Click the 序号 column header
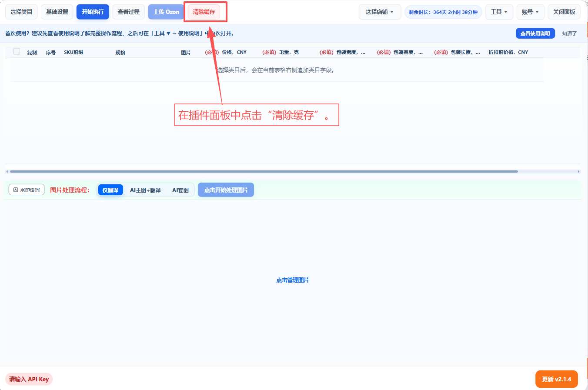Image resolution: width=588 pixels, height=390 pixels. [51, 53]
